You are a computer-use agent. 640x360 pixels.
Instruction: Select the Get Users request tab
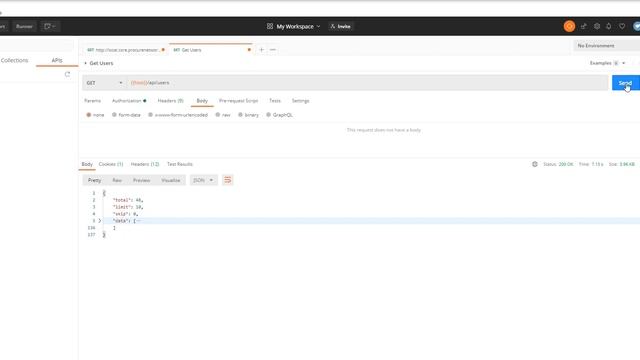(210, 50)
